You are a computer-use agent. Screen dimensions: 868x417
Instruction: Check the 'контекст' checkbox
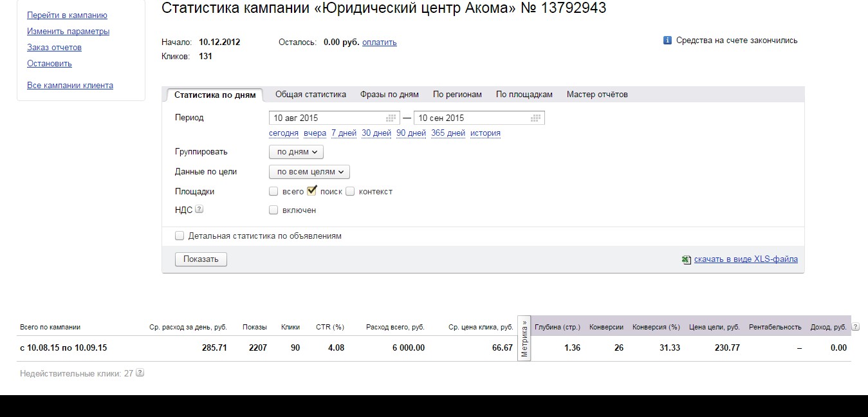tap(350, 191)
